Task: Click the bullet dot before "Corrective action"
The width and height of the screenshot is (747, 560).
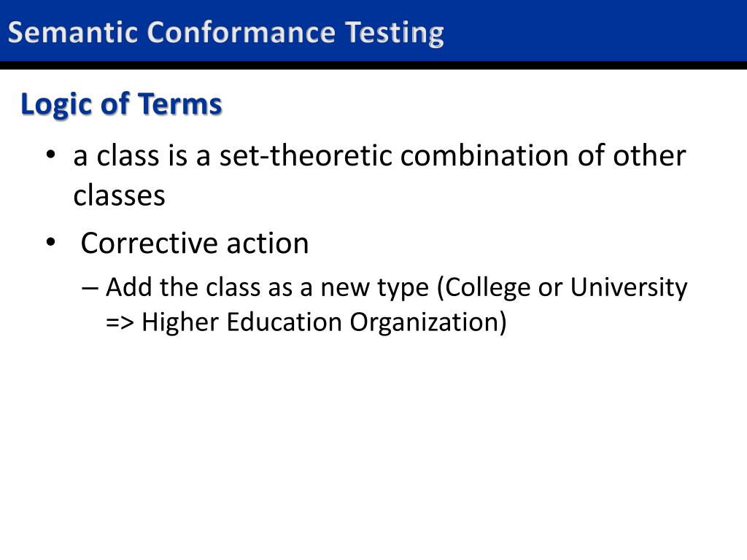Action: tap(51, 243)
